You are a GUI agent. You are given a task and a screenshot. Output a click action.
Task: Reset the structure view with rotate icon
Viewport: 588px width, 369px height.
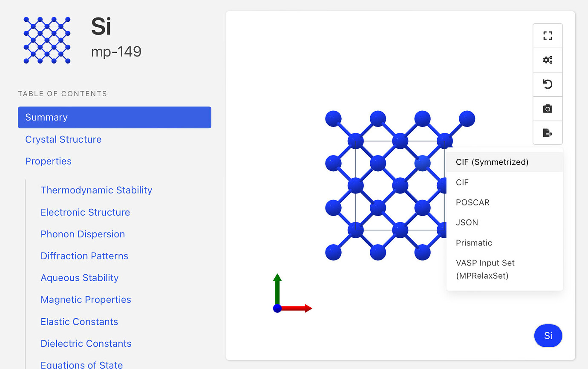coord(548,84)
